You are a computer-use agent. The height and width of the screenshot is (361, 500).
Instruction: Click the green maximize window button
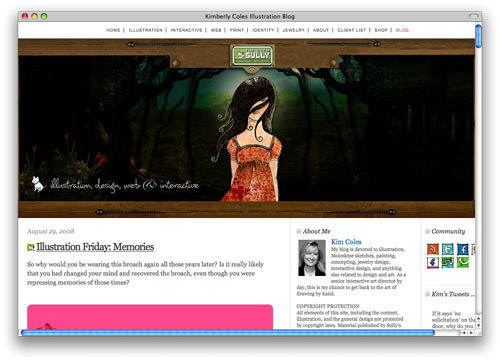pyautogui.click(x=44, y=16)
